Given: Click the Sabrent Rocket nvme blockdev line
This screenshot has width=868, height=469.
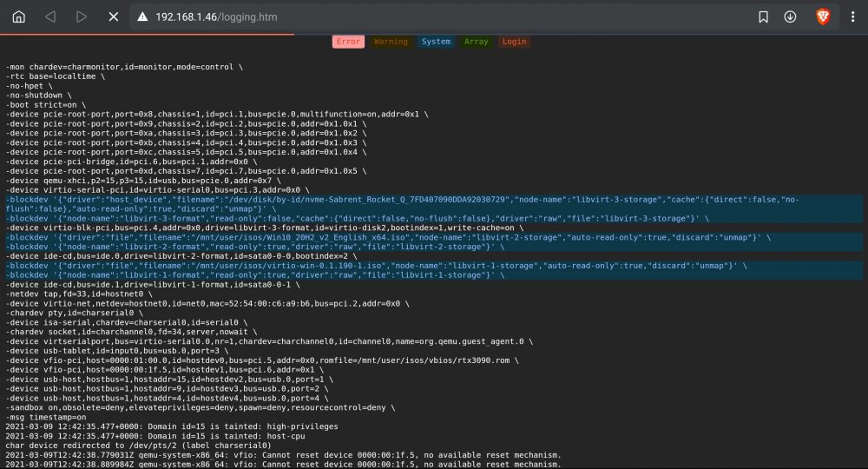Looking at the screenshot, I should click(434, 204).
